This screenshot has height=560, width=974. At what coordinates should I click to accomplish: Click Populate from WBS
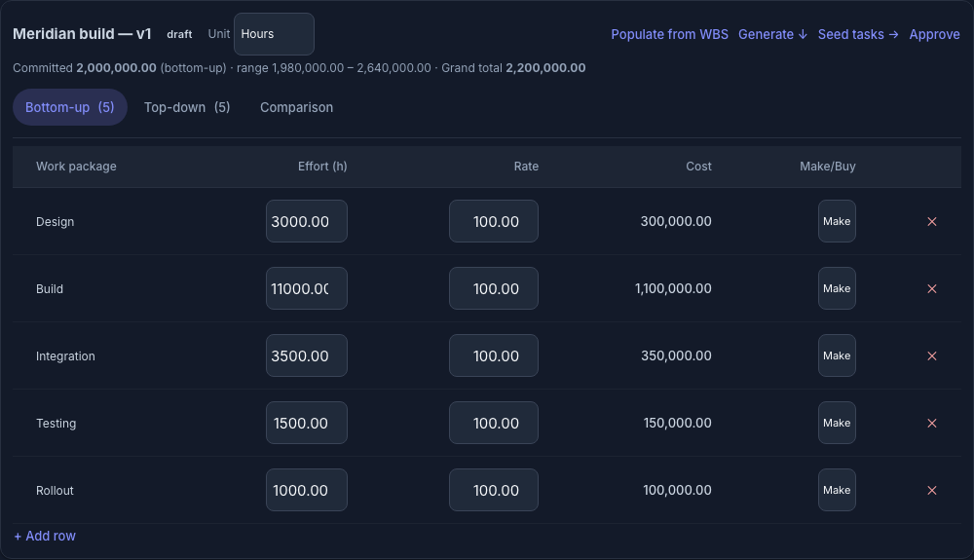pyautogui.click(x=670, y=34)
